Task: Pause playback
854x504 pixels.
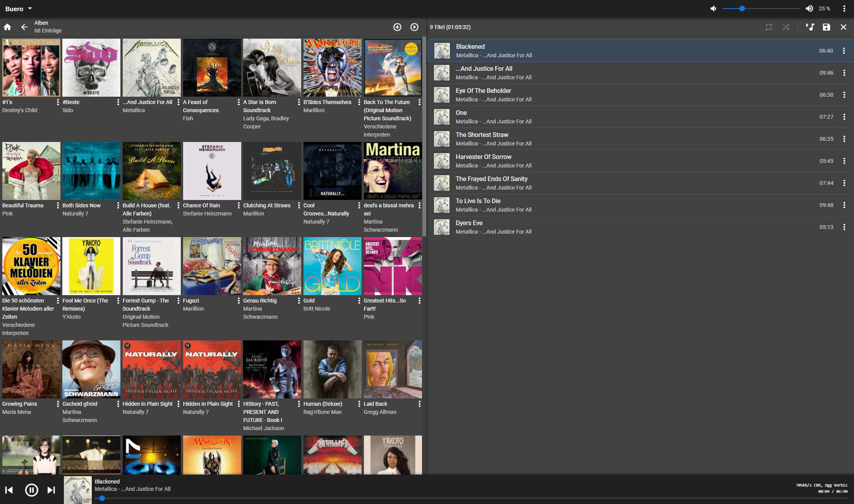Action: tap(31, 490)
